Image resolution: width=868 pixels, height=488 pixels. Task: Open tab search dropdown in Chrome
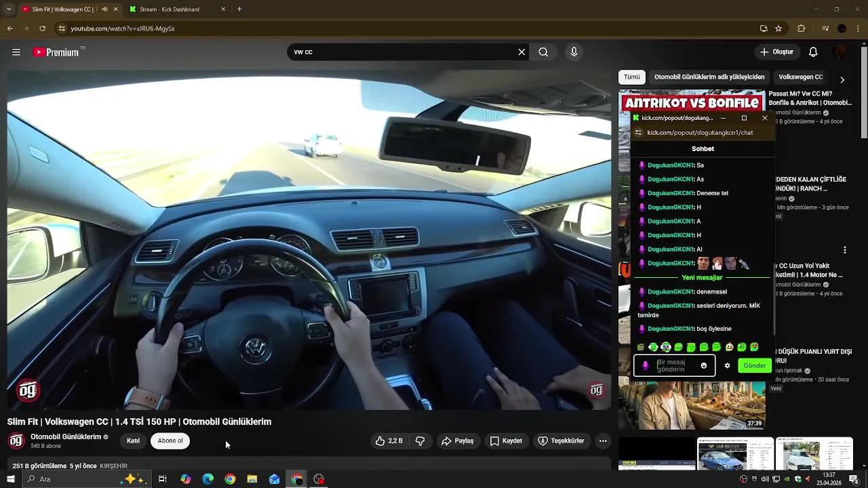[x=9, y=9]
